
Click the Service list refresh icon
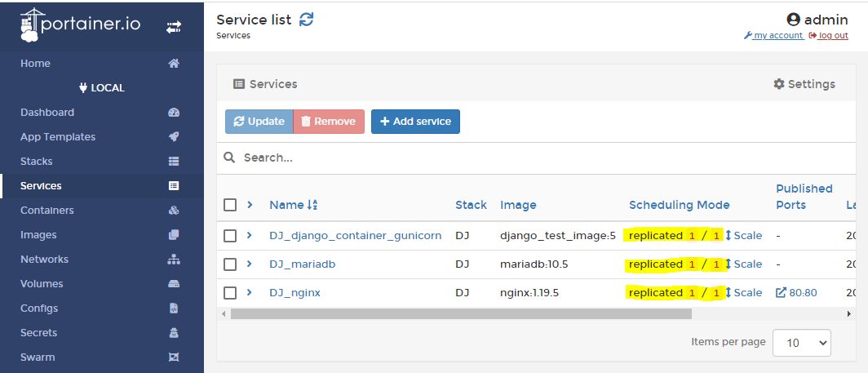point(306,20)
